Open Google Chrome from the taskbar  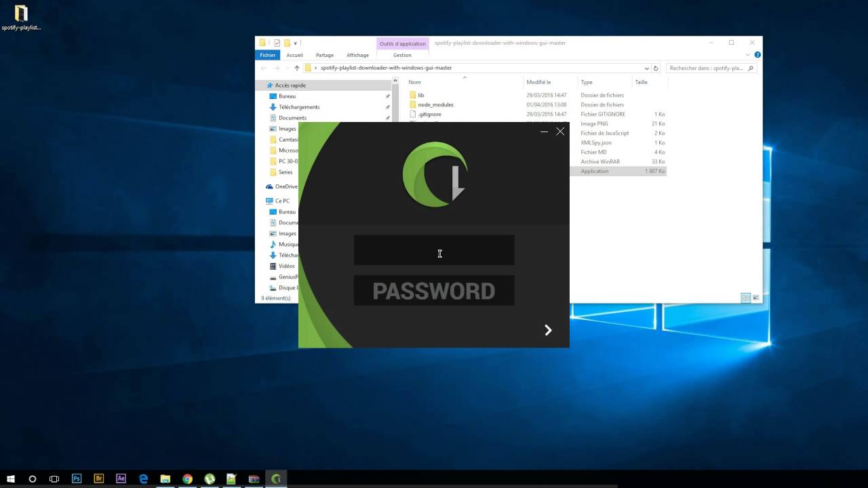tap(187, 479)
